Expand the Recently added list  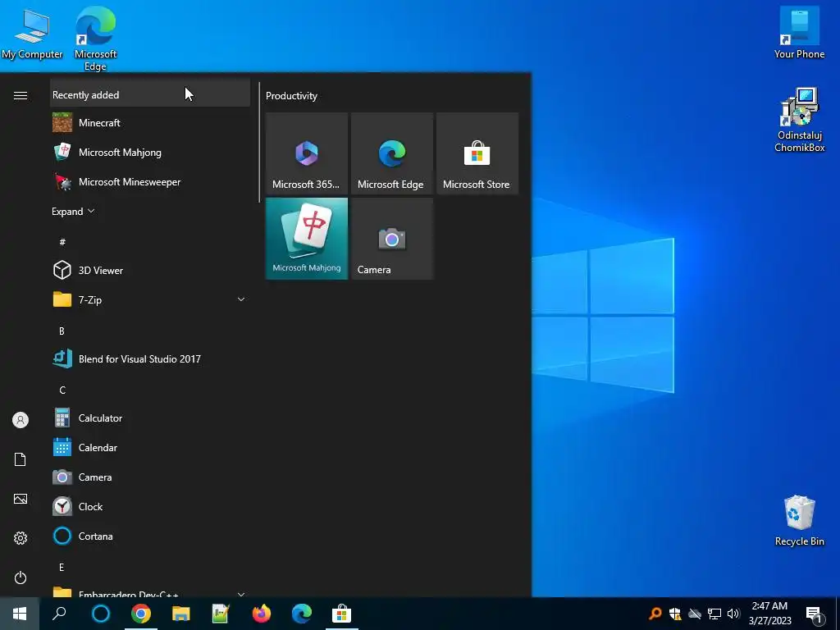click(73, 211)
